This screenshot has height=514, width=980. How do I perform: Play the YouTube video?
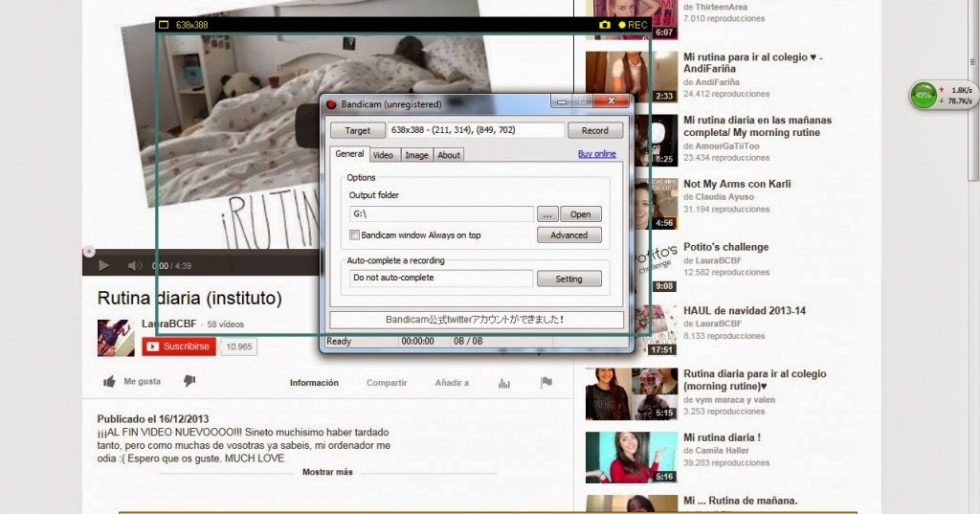[x=103, y=266]
